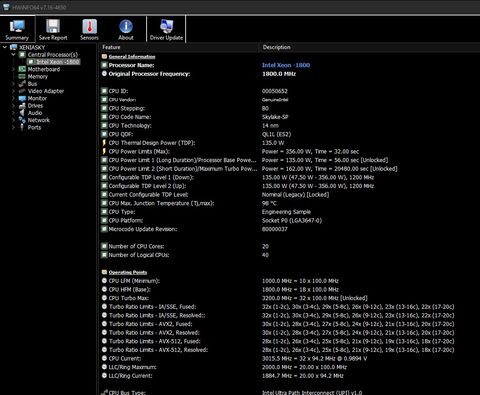Open the About info icon
Screen dimensions: 480x395
click(x=126, y=26)
